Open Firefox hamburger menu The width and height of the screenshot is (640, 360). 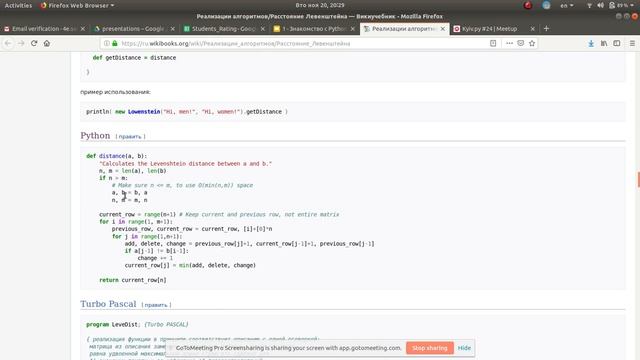pyautogui.click(x=632, y=43)
